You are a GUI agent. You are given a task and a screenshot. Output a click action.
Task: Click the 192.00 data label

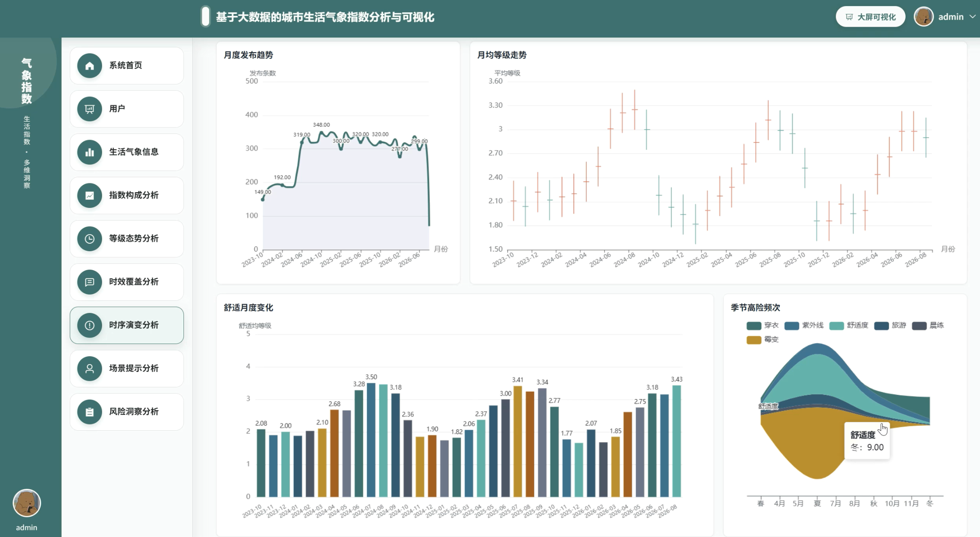click(x=282, y=177)
